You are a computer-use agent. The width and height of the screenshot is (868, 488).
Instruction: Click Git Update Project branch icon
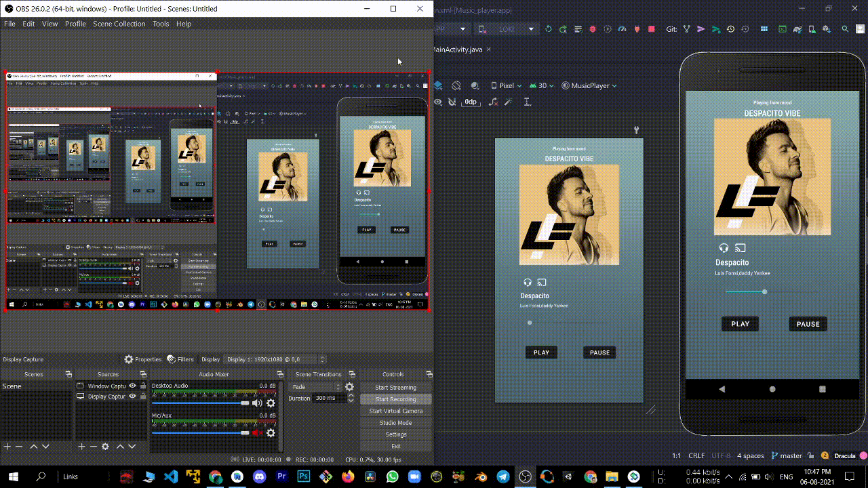[x=686, y=29]
